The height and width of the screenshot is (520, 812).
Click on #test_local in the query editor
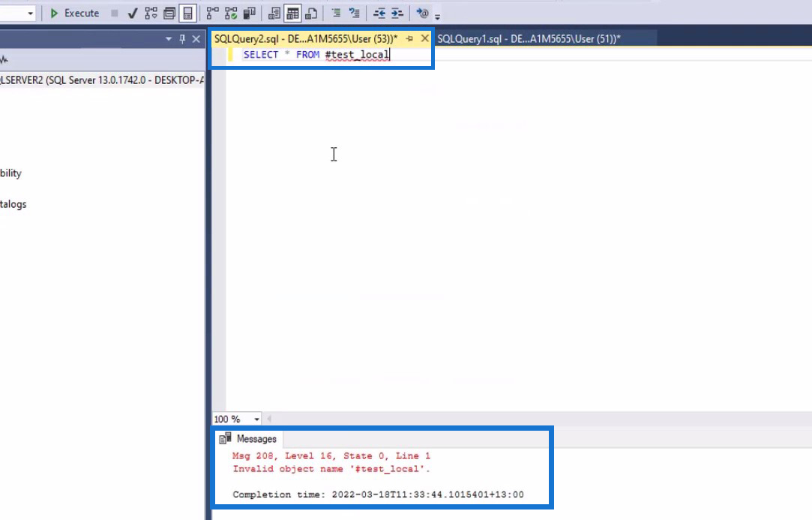[357, 55]
